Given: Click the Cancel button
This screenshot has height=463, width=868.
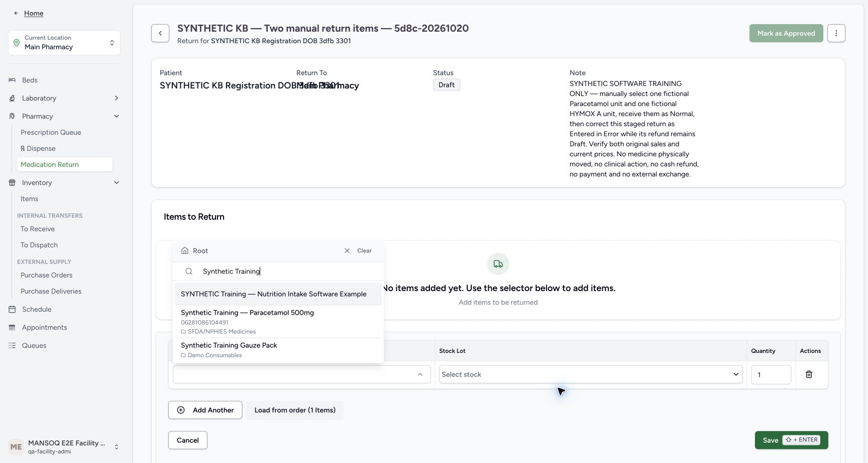Looking at the screenshot, I should coord(188,440).
